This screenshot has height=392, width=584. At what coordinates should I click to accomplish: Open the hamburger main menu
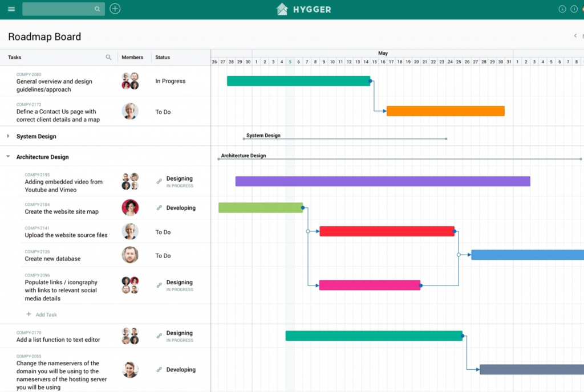coord(11,9)
